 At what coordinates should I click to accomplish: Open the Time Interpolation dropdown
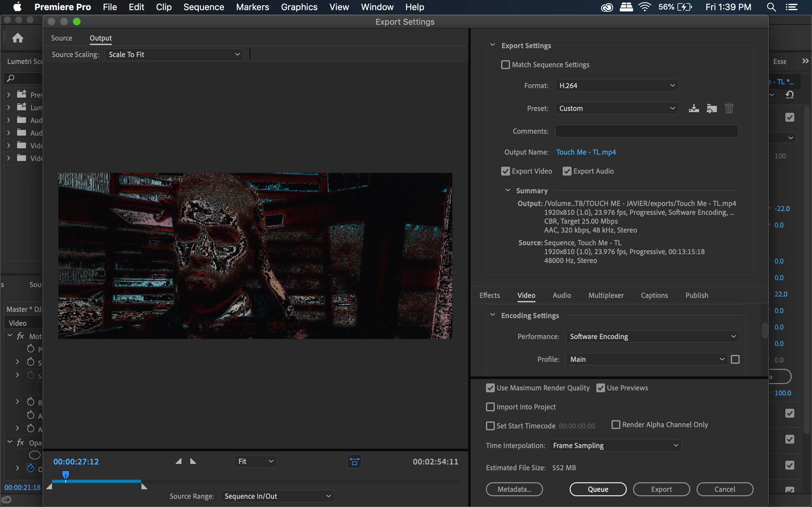click(x=615, y=445)
